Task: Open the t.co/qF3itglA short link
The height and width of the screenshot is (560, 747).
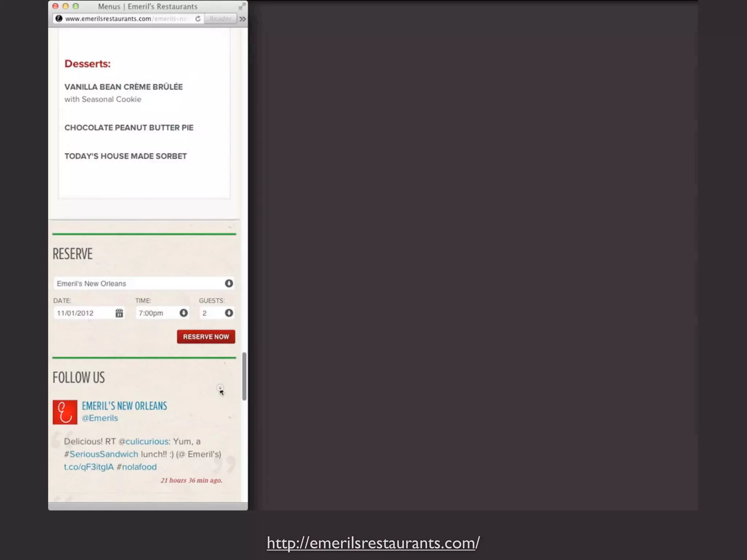Action: (x=89, y=467)
